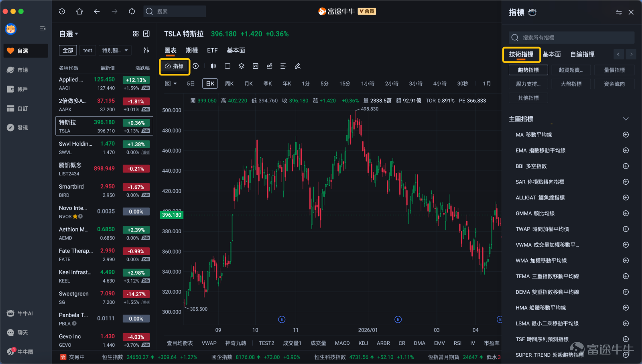Image resolution: width=642 pixels, height=364 pixels.
Task: Switch chart to 15分 timeframe
Action: coord(345,83)
